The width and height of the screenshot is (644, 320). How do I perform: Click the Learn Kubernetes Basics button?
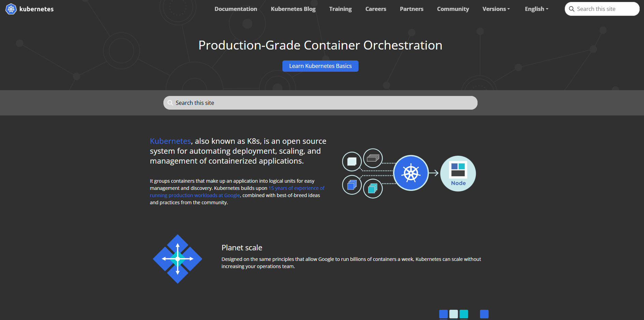click(x=320, y=66)
